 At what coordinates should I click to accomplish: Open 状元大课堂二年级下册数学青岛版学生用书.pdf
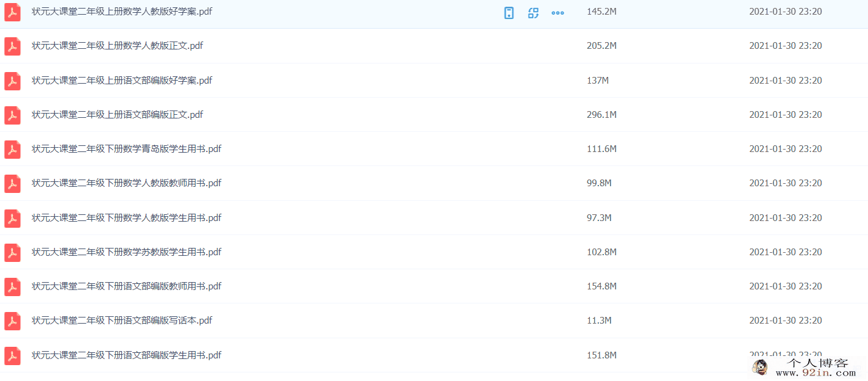click(126, 148)
